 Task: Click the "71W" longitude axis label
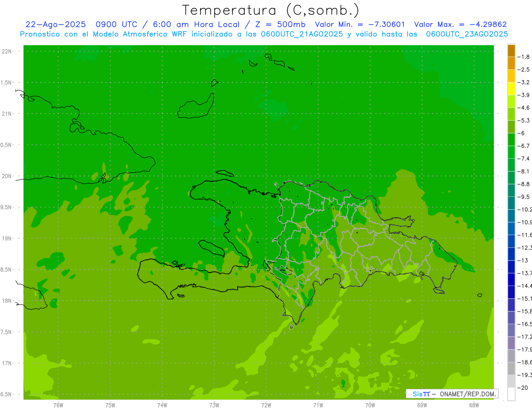[x=318, y=405]
